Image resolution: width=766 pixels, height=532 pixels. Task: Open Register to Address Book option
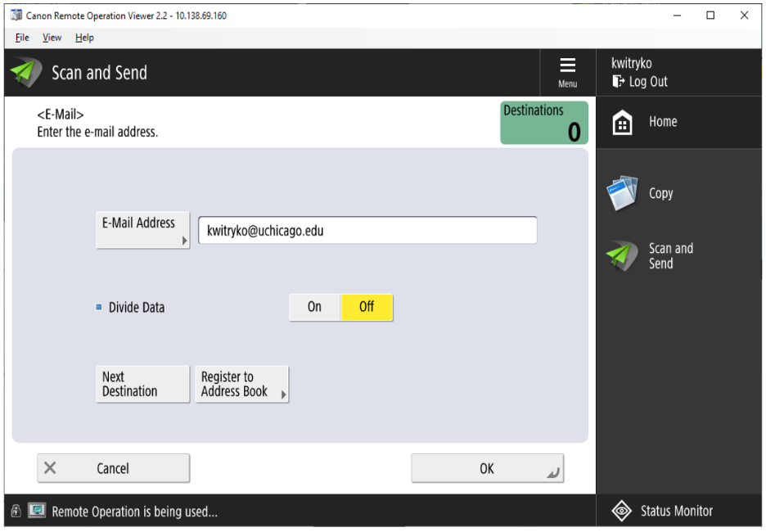[241, 384]
